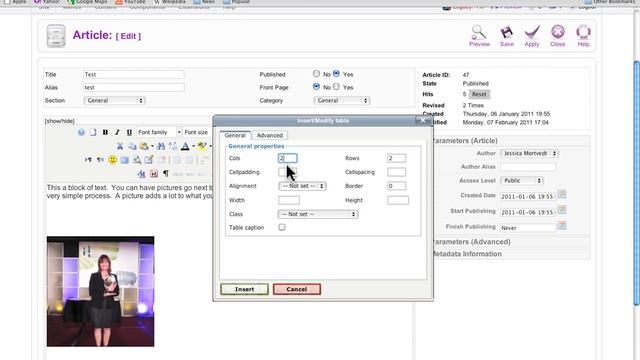Set Front Page to No
Screen dimensions: 640x360
[316, 87]
